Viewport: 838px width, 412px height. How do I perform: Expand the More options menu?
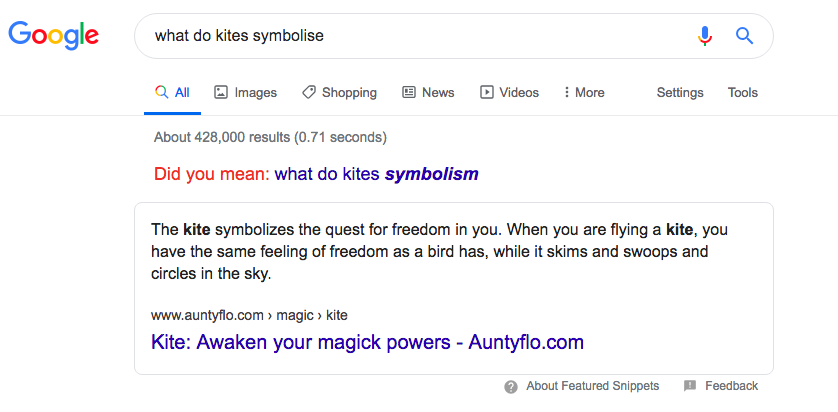click(x=584, y=92)
